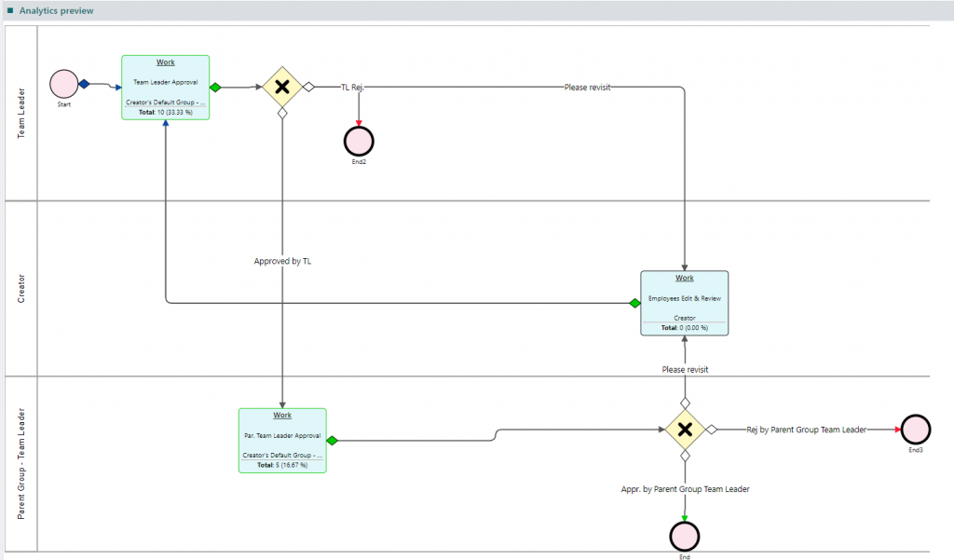Open the Work link on Employees Edit & Review
954x560 pixels.
684,277
